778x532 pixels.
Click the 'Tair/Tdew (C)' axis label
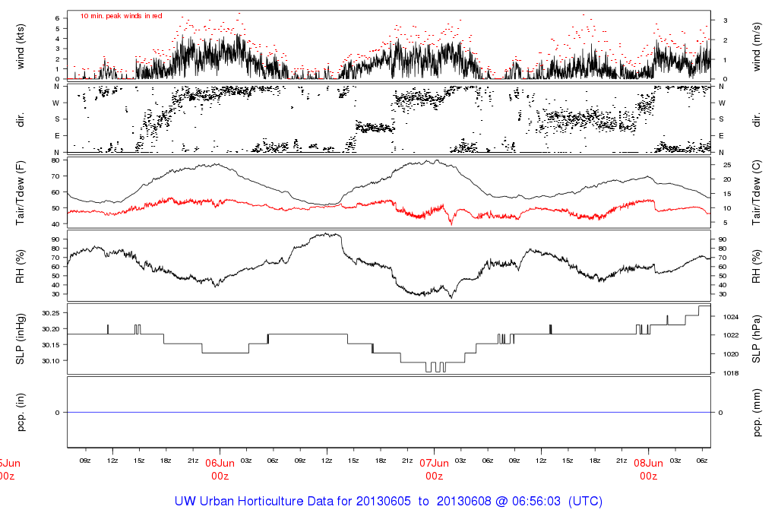pyautogui.click(x=756, y=192)
